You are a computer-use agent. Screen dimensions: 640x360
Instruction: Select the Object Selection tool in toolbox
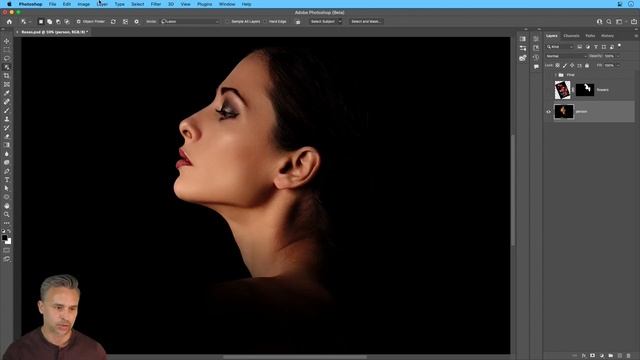7,67
